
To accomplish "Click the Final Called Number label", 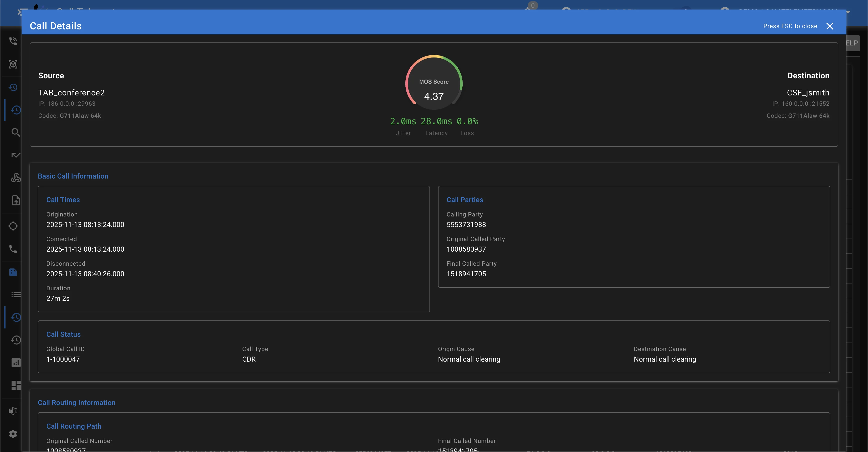I will coord(467,441).
